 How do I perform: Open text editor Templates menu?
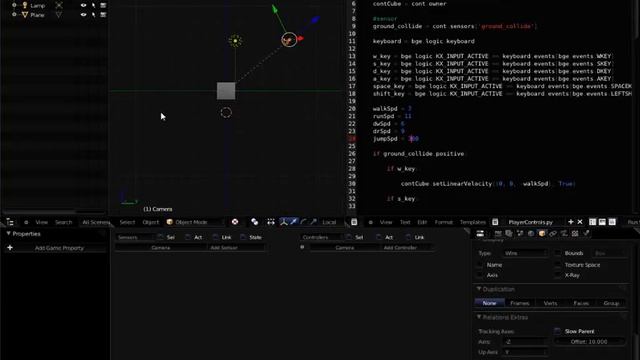[473, 222]
